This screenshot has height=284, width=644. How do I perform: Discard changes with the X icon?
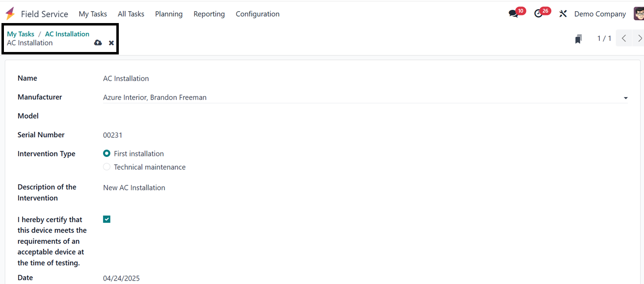tap(111, 43)
